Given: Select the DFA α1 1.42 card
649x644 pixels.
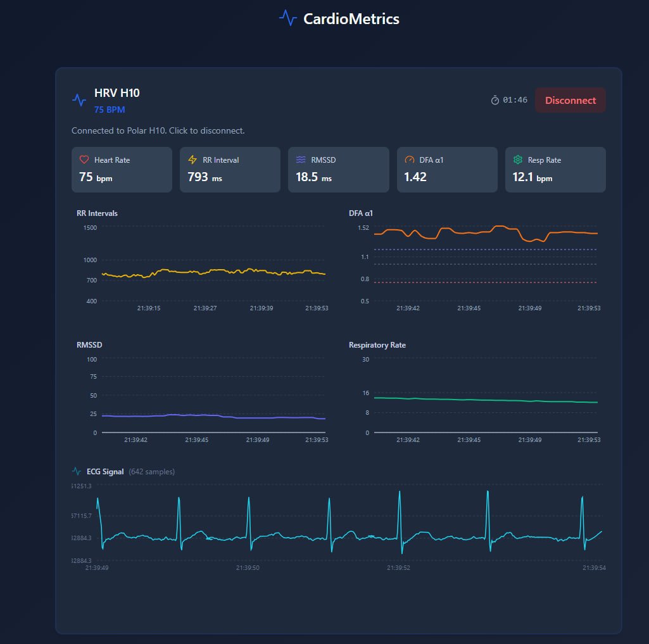Looking at the screenshot, I should coord(447,170).
